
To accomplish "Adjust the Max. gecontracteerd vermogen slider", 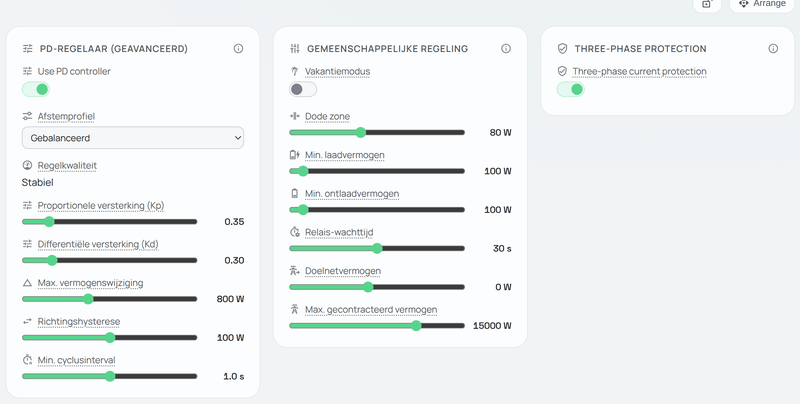I will point(377,326).
